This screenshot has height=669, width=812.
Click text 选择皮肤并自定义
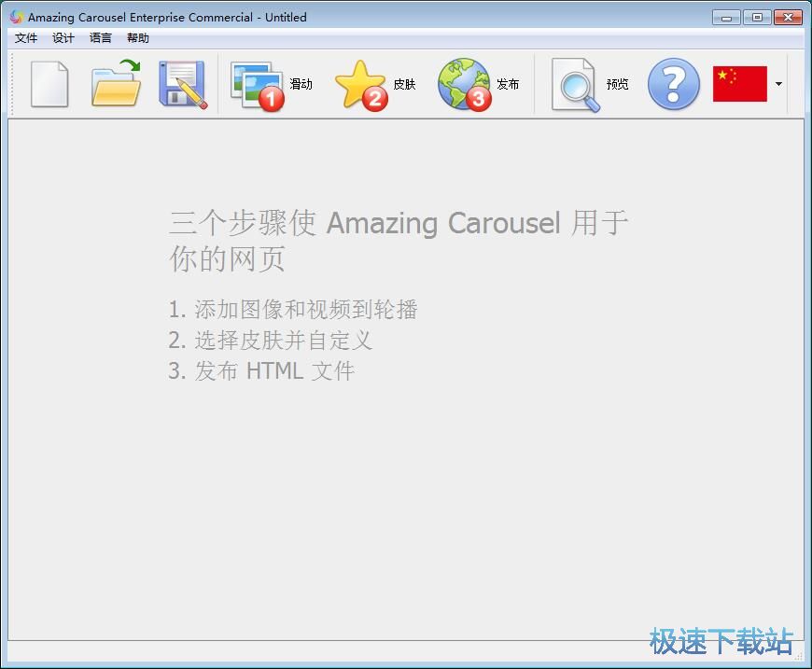click(x=284, y=341)
